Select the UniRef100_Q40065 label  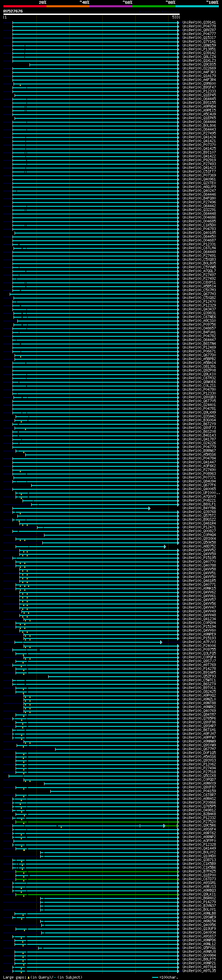click(x=199, y=489)
